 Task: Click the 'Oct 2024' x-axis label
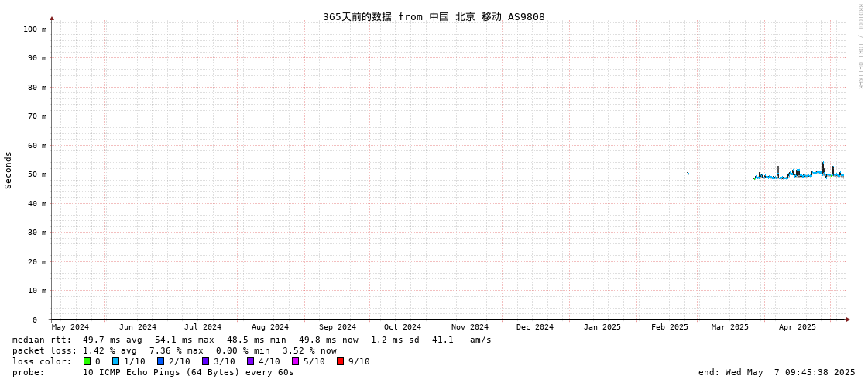(403, 327)
